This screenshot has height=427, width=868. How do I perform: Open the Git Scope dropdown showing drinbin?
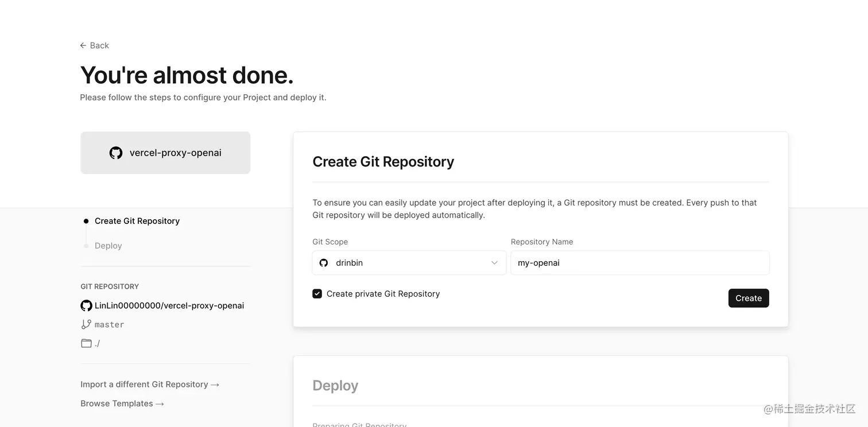coord(409,263)
